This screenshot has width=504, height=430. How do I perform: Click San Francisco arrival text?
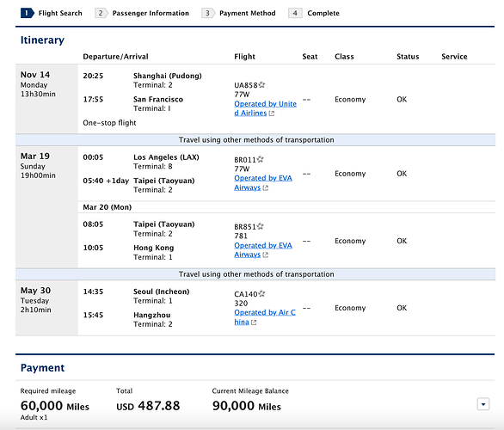pos(158,99)
